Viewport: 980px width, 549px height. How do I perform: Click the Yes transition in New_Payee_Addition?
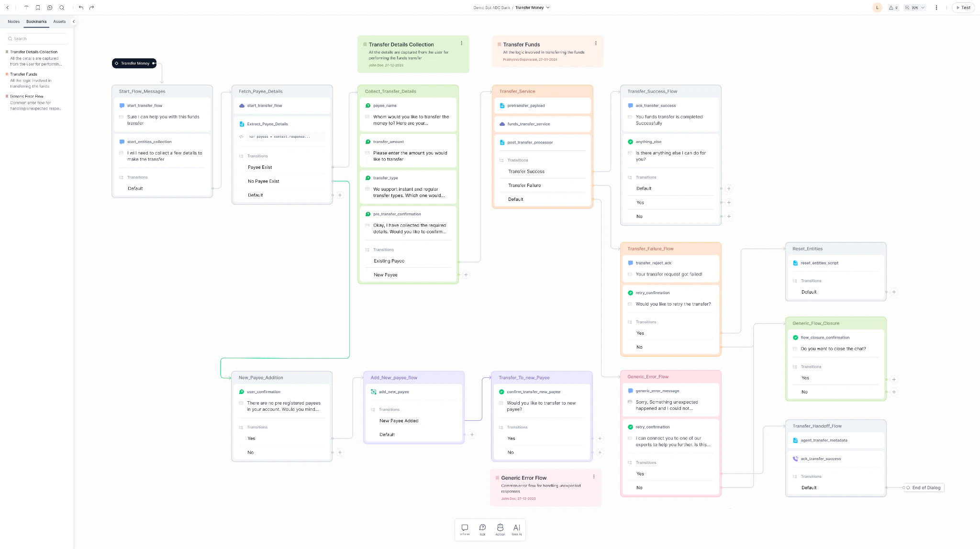[x=251, y=438]
